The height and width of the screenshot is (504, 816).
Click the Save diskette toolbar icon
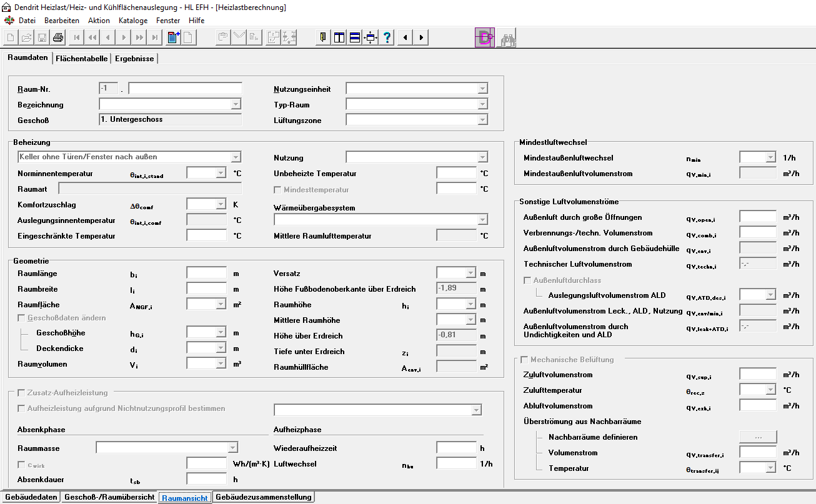[42, 37]
